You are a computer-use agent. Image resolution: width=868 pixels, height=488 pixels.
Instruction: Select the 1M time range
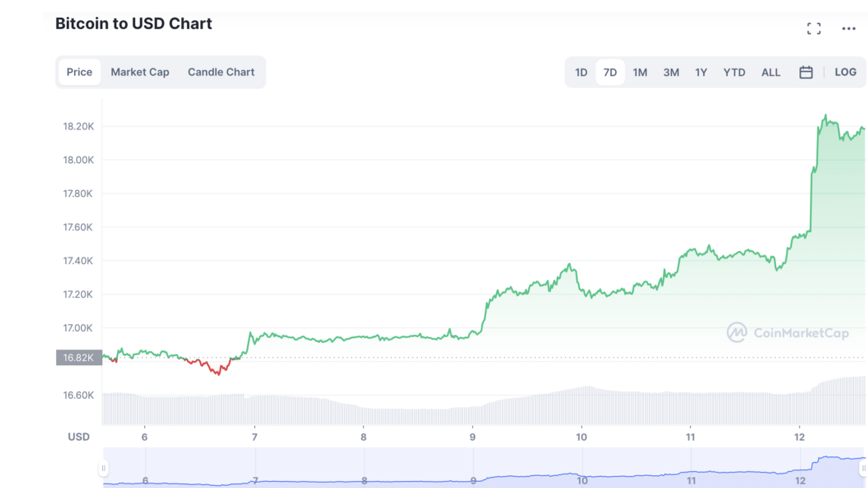(x=640, y=72)
